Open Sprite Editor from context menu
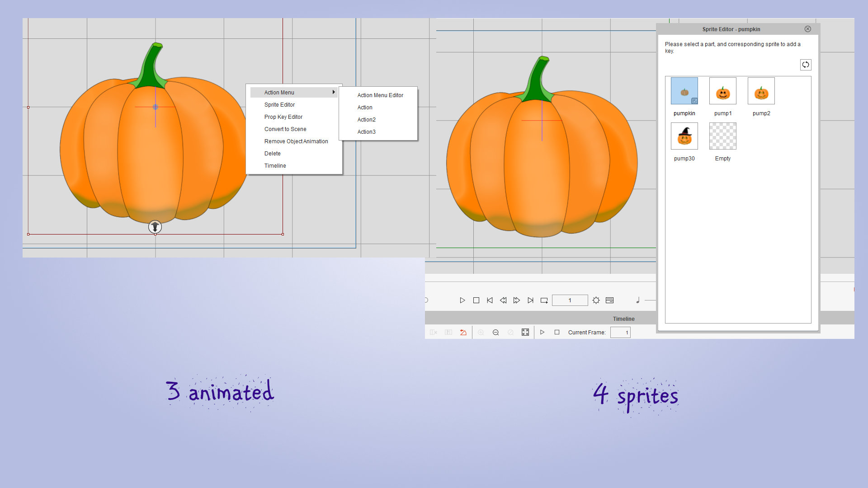 point(279,105)
